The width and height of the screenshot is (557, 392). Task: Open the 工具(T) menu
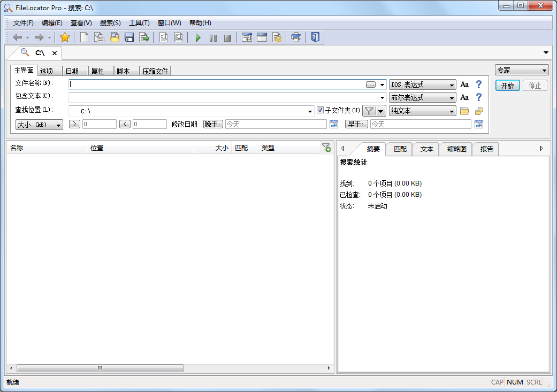pyautogui.click(x=139, y=23)
